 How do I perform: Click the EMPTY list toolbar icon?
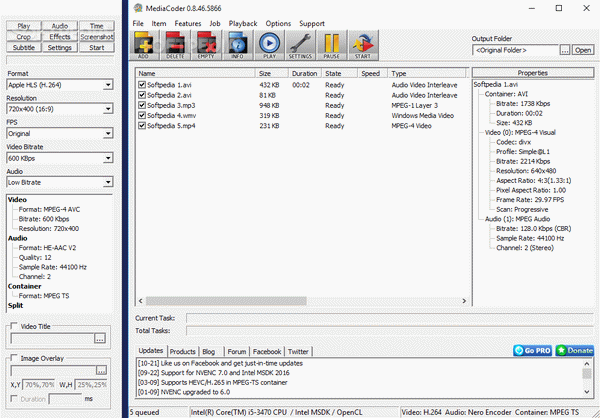point(207,45)
